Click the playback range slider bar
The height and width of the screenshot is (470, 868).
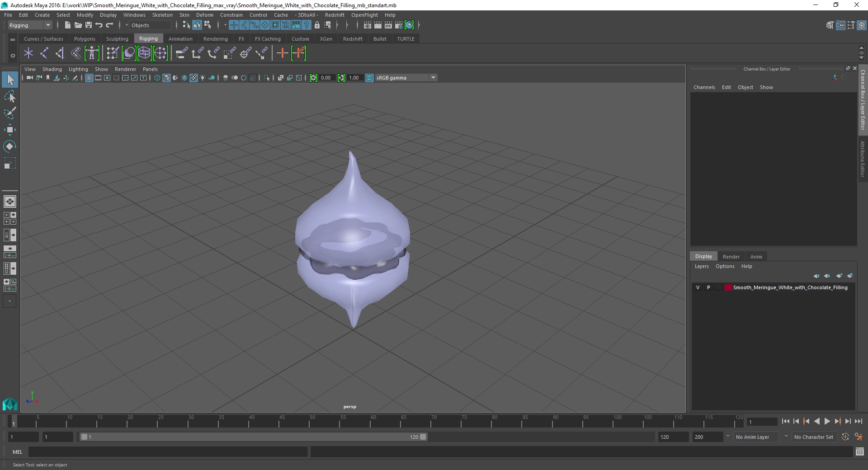click(253, 437)
